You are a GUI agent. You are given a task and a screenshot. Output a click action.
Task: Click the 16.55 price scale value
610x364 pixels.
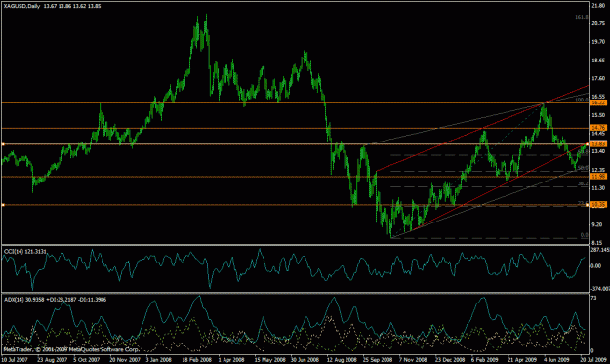(x=598, y=97)
